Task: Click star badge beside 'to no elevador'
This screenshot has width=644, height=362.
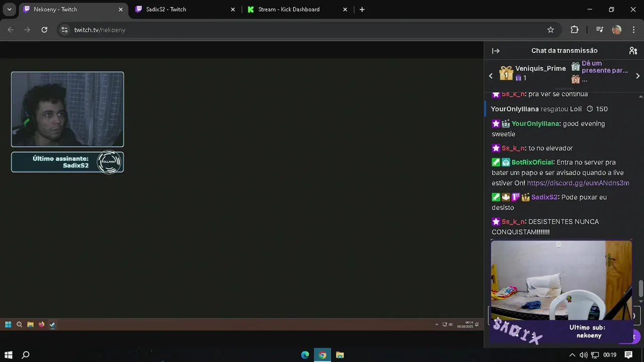Action: pyautogui.click(x=496, y=148)
